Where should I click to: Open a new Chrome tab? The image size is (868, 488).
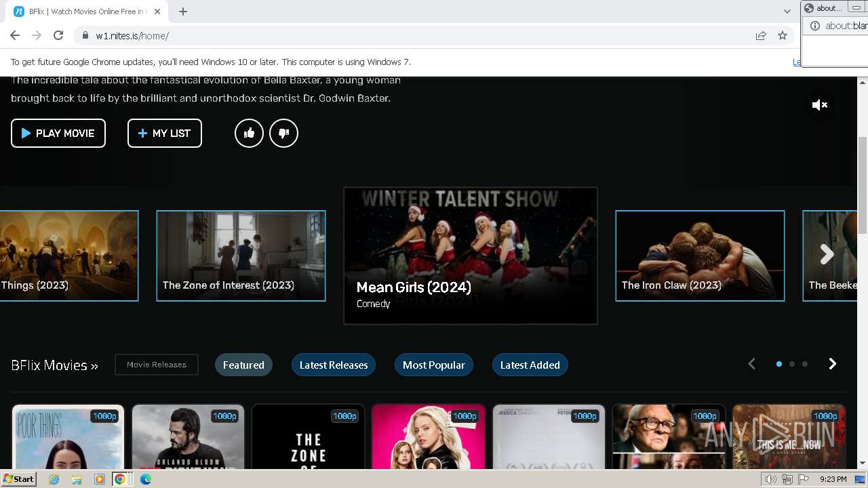[183, 12]
